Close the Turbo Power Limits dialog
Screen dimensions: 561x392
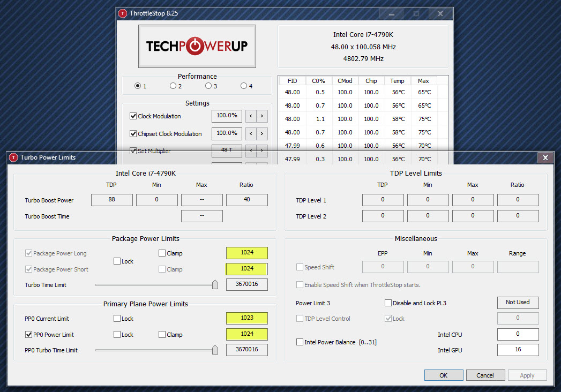[545, 157]
